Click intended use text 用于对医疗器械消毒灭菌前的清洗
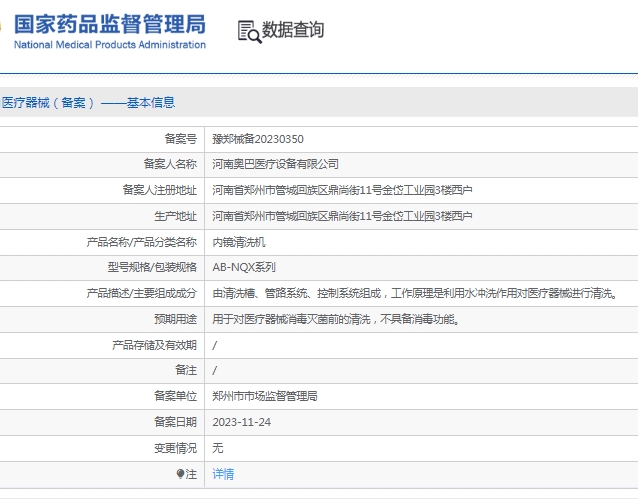The height and width of the screenshot is (501, 638). 291,319
